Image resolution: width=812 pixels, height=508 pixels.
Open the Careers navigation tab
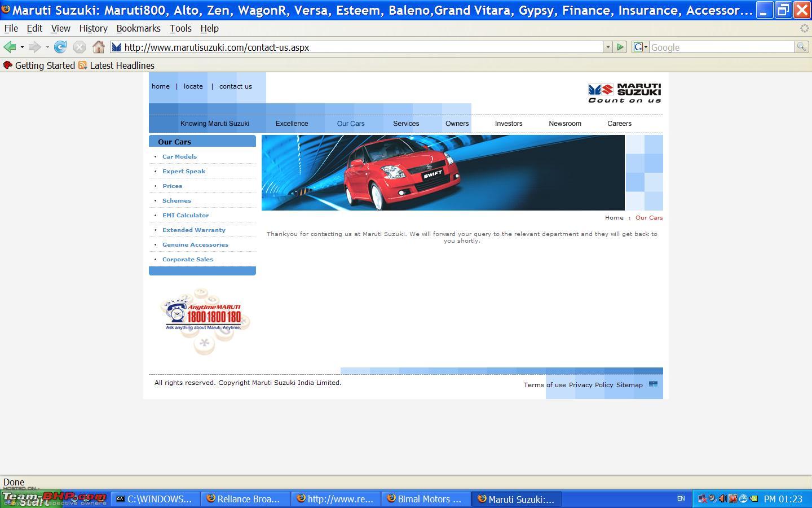pos(619,124)
